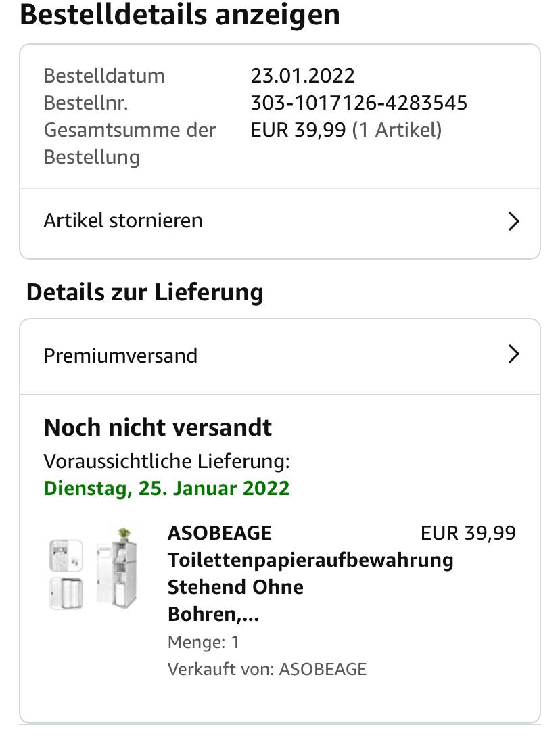Screen dimensions: 560x744
Task: Click the item price next to the product title
Action: pos(468,533)
